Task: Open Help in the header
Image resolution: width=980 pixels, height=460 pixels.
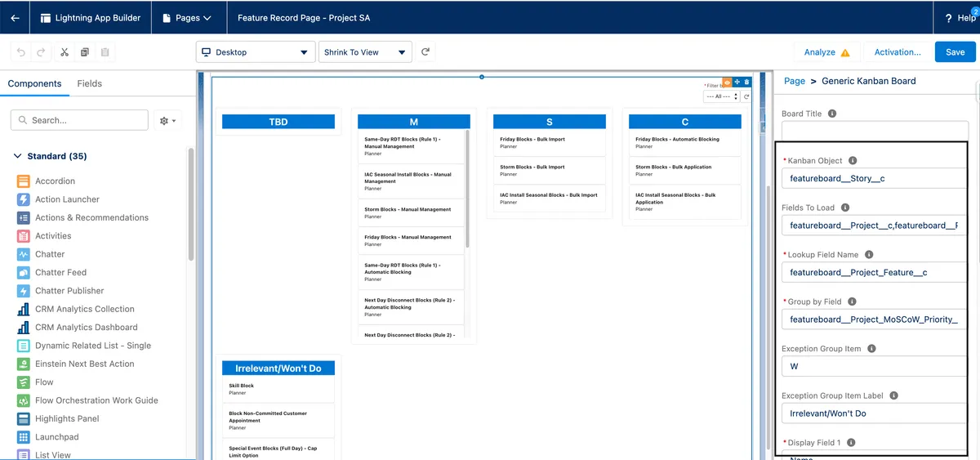Action: coord(960,18)
